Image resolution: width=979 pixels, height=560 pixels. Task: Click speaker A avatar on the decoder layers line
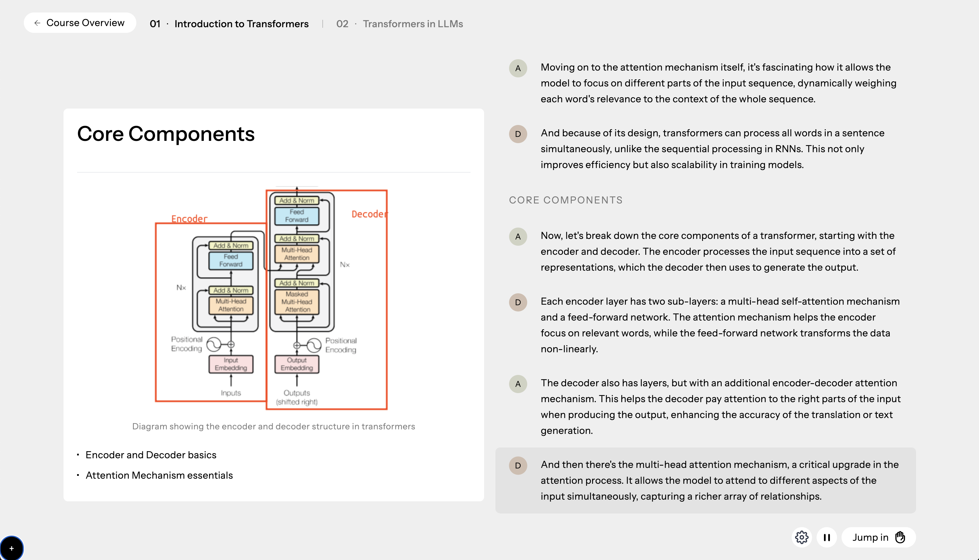pyautogui.click(x=518, y=384)
